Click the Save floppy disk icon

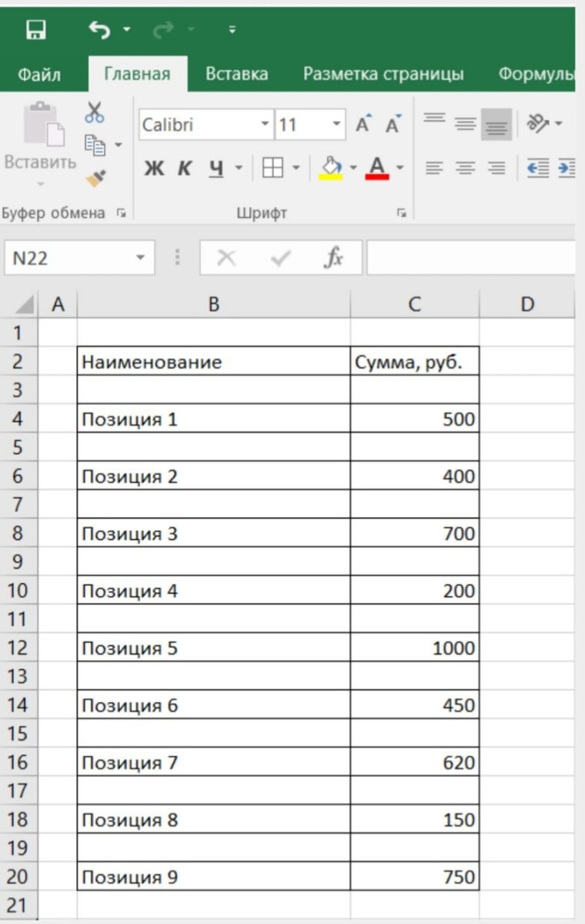click(x=35, y=30)
